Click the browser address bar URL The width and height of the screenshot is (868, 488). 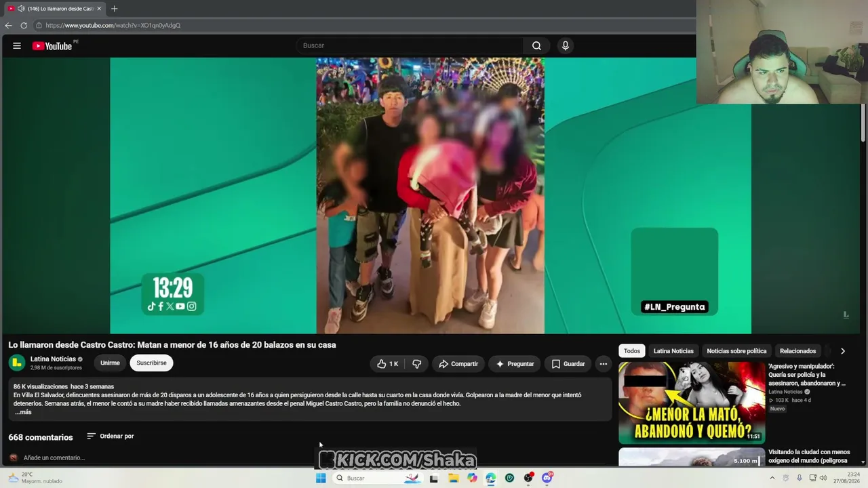coord(113,25)
